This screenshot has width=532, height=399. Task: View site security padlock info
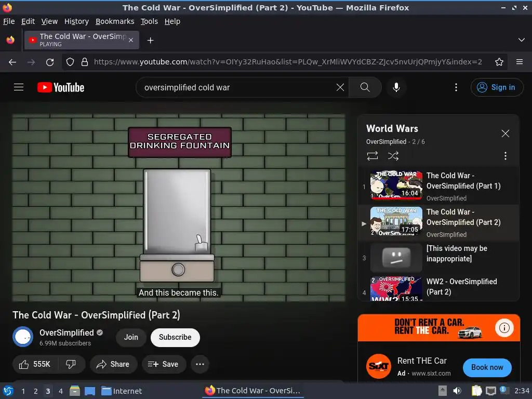point(85,62)
